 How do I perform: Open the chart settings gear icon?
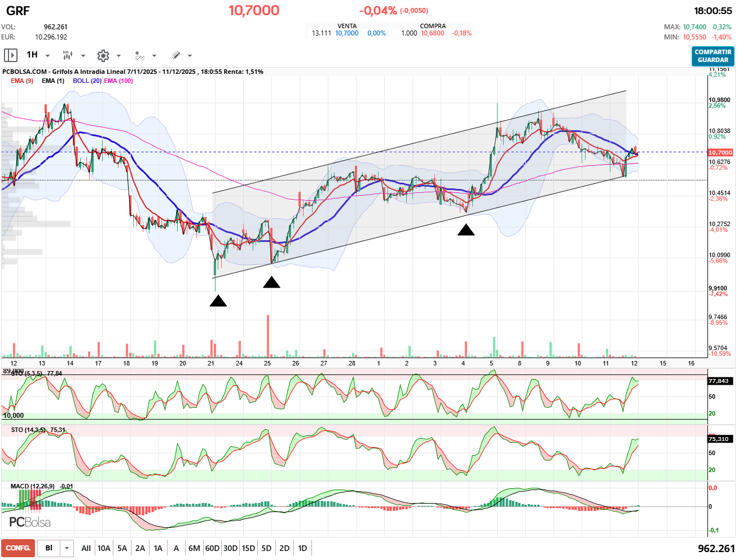pos(103,55)
